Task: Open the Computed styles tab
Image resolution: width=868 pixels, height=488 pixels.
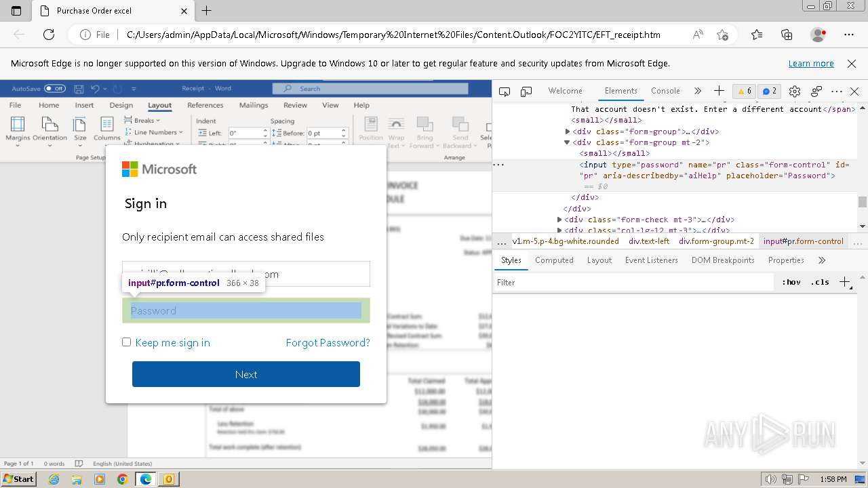Action: point(554,260)
